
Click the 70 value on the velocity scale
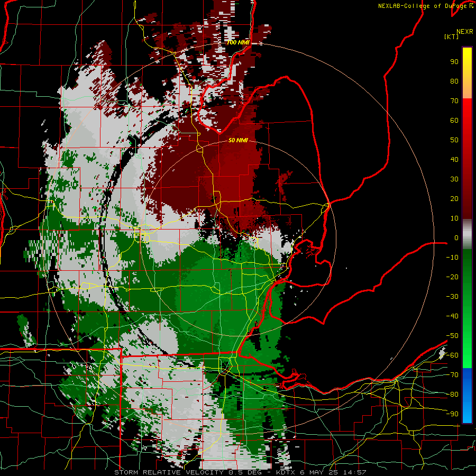[x=454, y=101]
